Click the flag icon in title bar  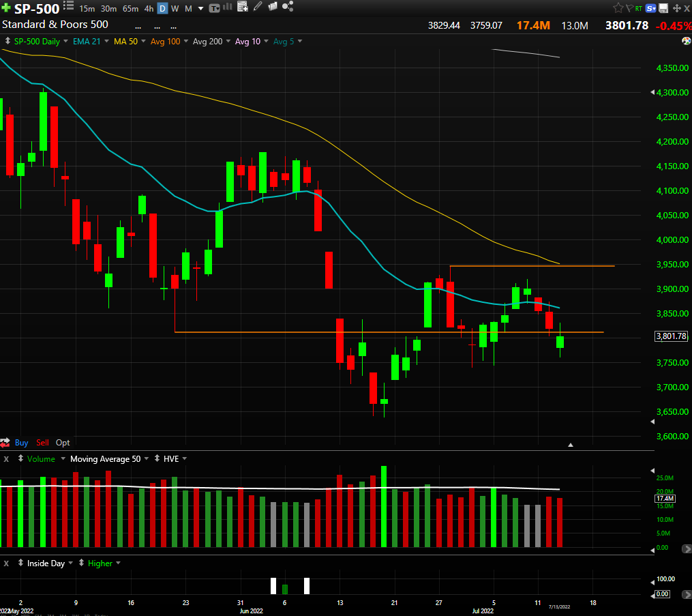pos(629,8)
